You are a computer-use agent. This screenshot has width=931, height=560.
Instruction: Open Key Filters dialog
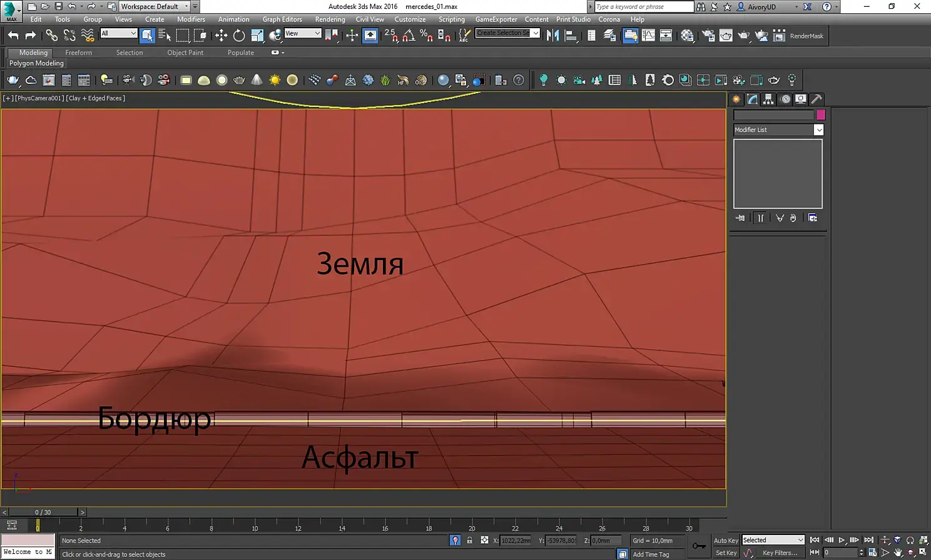pos(780,552)
